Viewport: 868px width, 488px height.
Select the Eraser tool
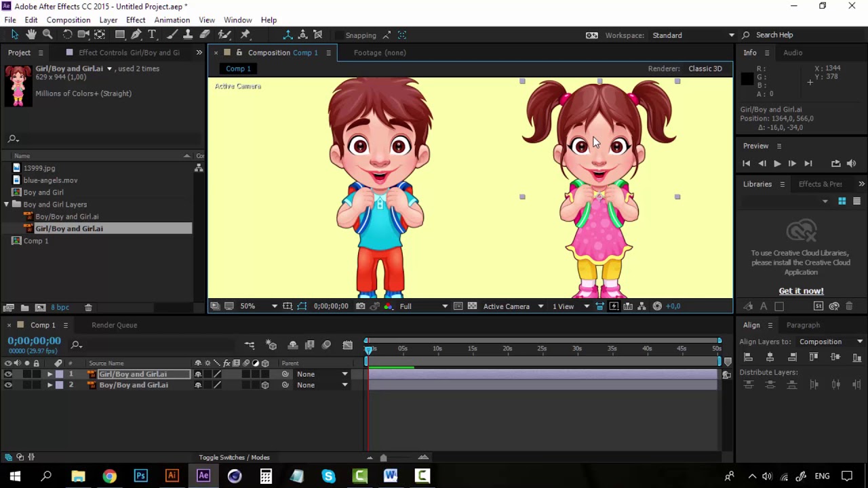coord(205,35)
